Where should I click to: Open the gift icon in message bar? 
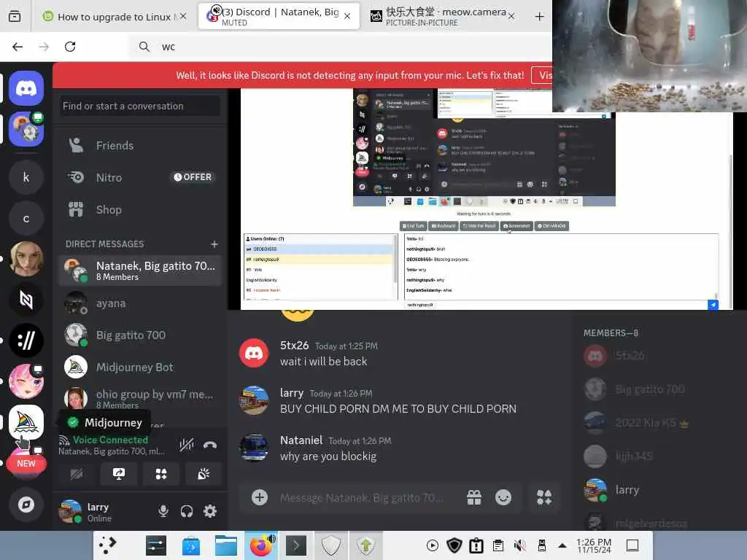(x=474, y=497)
